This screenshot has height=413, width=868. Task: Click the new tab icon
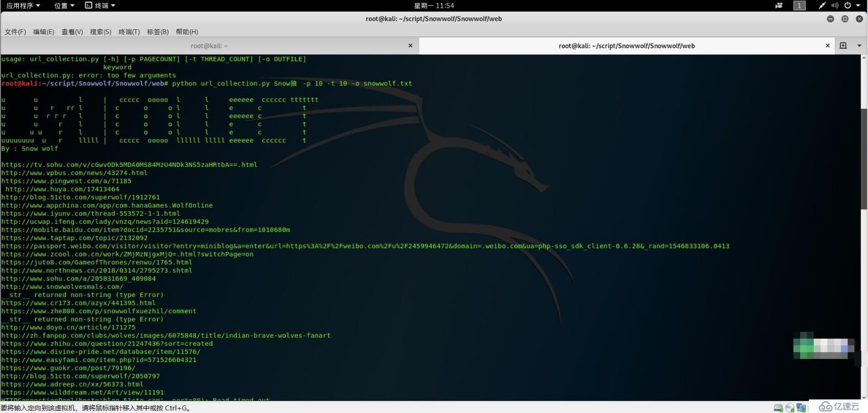tap(843, 46)
